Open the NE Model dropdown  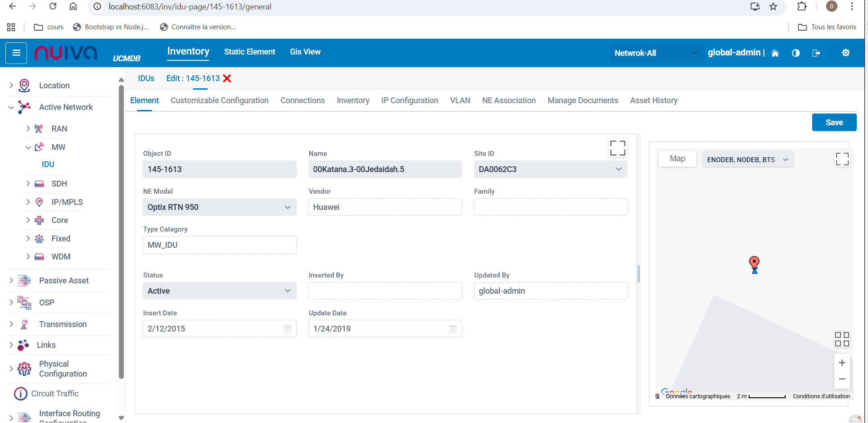pyautogui.click(x=287, y=207)
